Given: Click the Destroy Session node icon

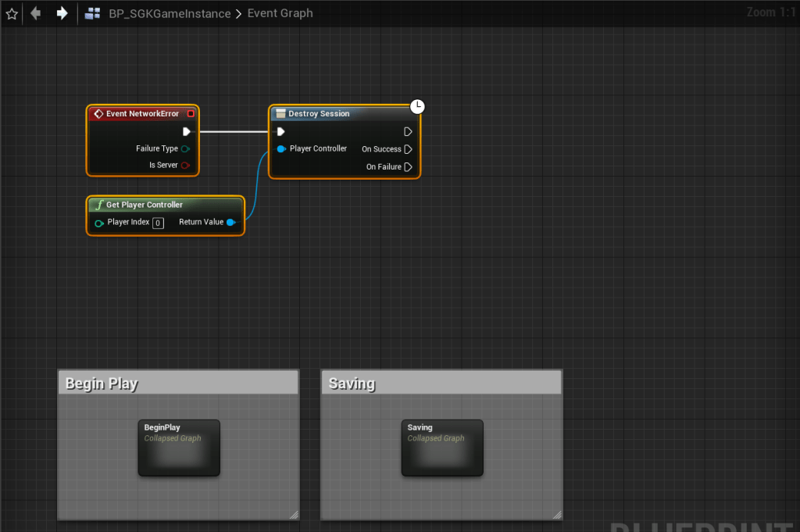Looking at the screenshot, I should pyautogui.click(x=280, y=114).
